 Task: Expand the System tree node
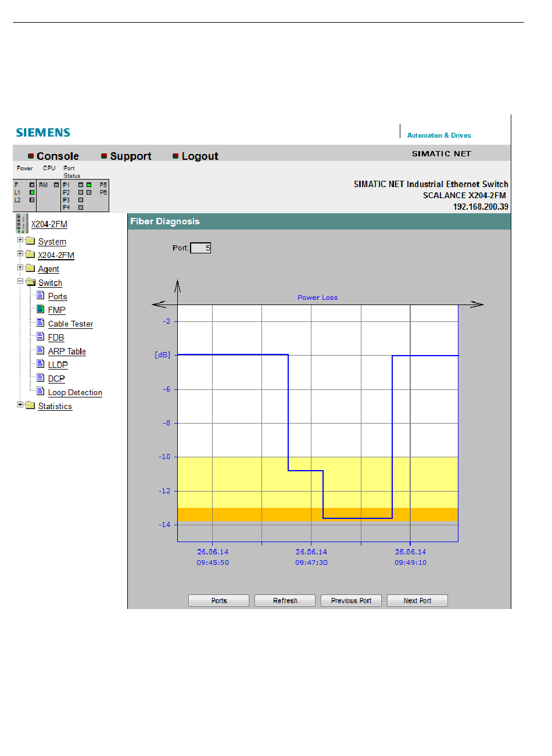[20, 240]
